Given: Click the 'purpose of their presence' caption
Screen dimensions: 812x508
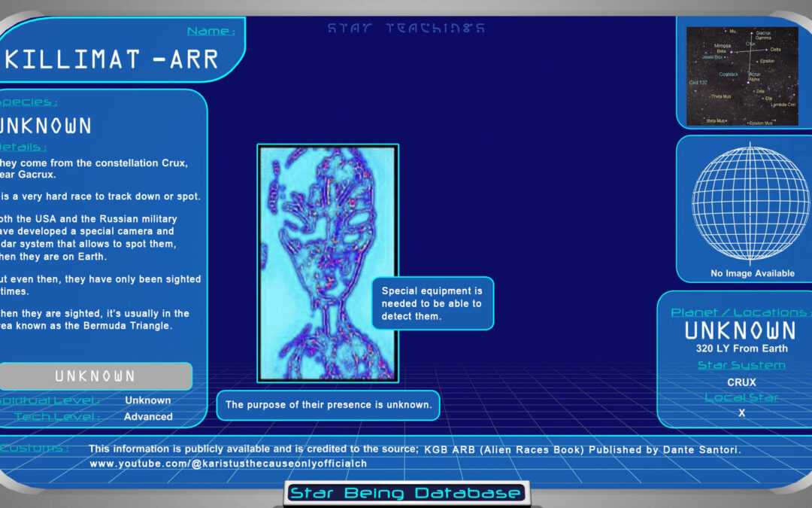Looking at the screenshot, I should pos(328,405).
